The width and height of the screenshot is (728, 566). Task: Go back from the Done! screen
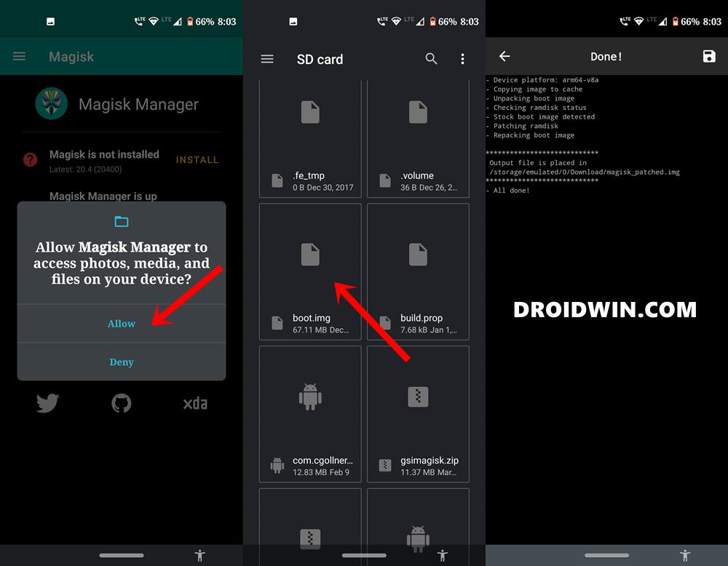505,56
